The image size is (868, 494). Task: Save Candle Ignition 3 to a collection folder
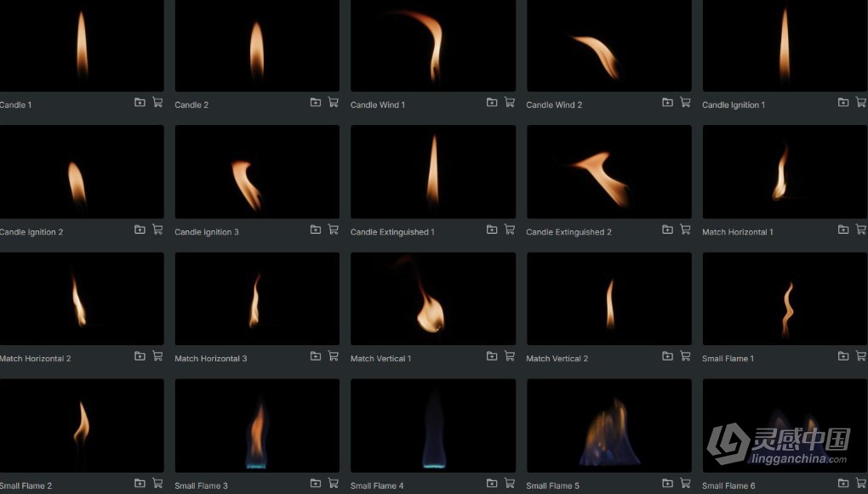pyautogui.click(x=315, y=229)
